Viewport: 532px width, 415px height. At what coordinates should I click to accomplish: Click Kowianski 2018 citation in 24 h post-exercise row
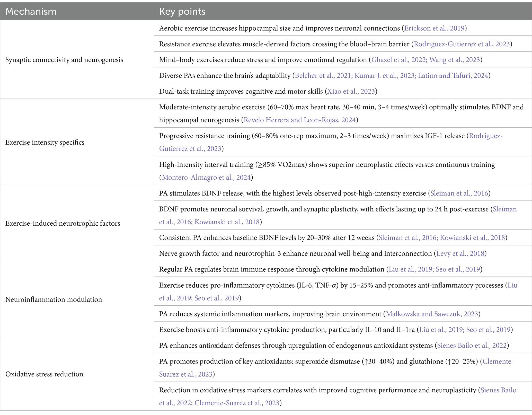click(227, 222)
